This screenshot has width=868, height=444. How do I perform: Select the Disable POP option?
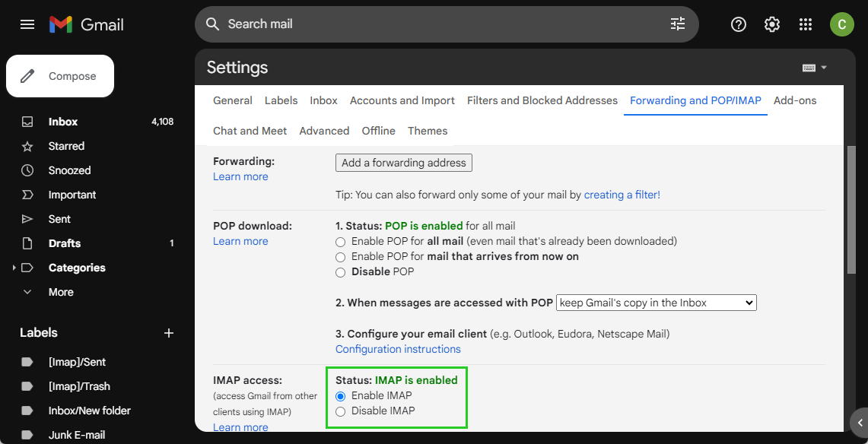coord(340,272)
